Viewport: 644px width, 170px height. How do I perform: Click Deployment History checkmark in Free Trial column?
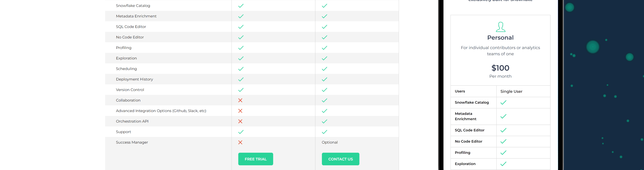pyautogui.click(x=241, y=79)
